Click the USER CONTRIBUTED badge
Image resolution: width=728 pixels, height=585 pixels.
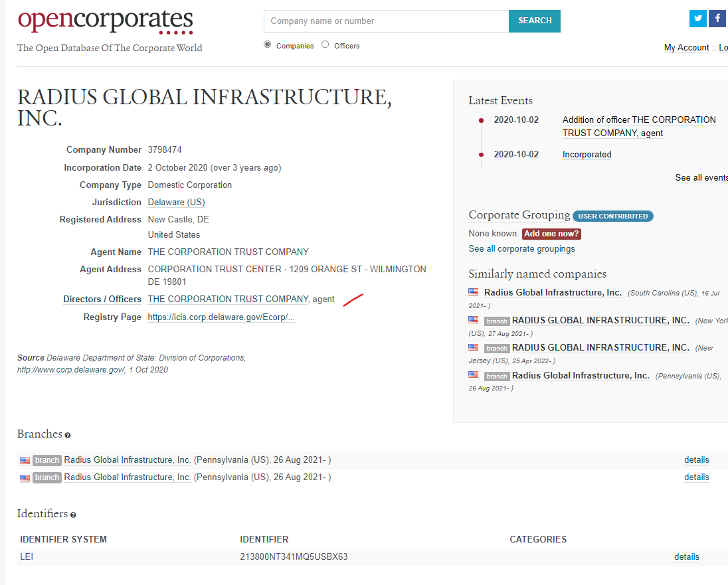click(x=613, y=216)
